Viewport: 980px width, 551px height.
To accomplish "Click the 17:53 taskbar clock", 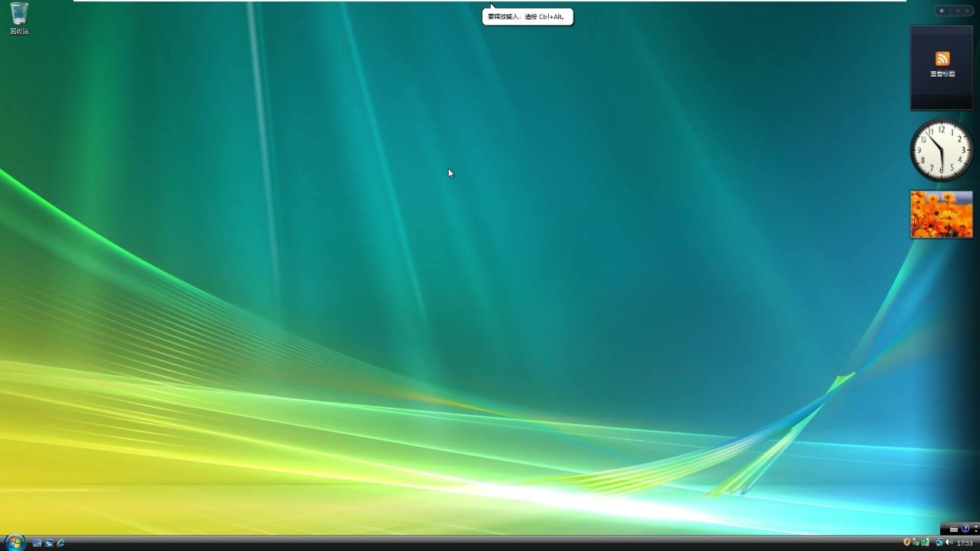I will tap(965, 543).
